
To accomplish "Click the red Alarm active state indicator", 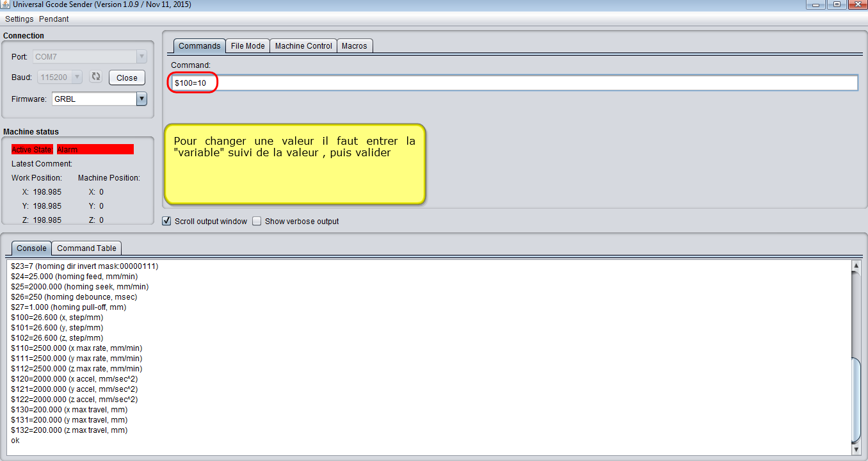I will click(x=95, y=150).
